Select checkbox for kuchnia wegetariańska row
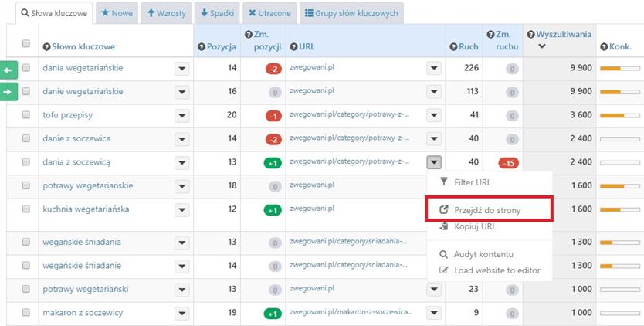Image resolution: width=644 pixels, height=326 pixels. (x=26, y=209)
